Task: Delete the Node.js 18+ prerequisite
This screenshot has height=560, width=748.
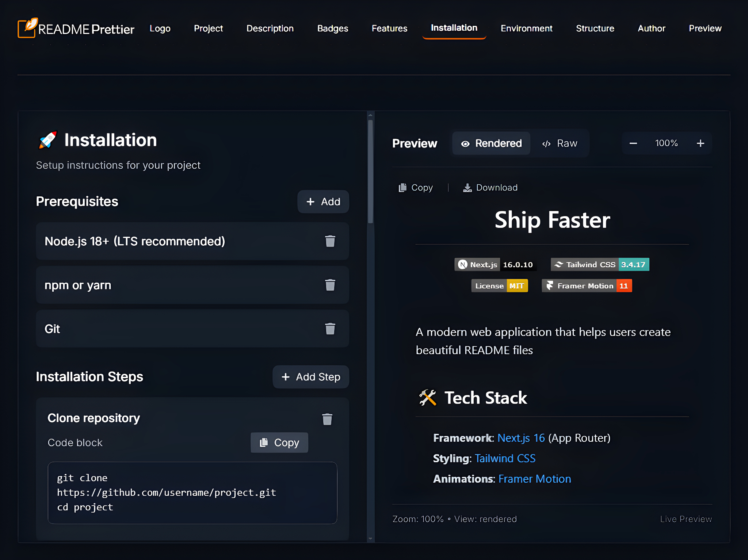Action: pyautogui.click(x=330, y=241)
